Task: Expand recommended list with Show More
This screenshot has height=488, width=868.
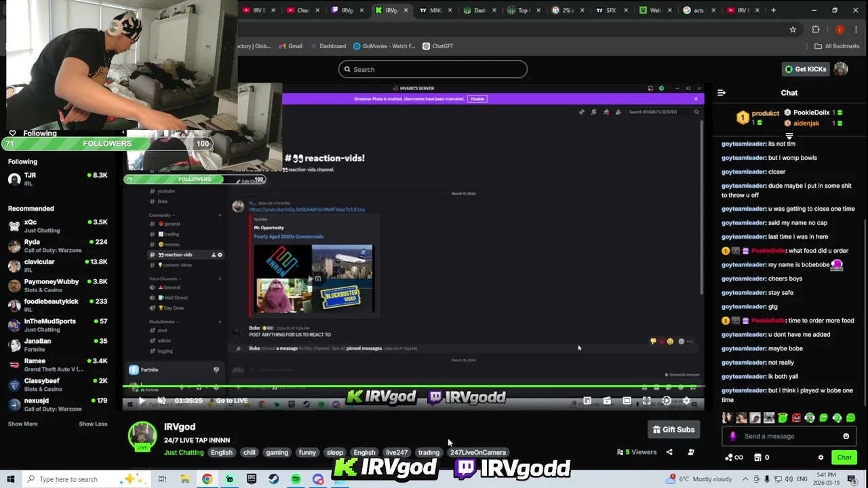Action: coord(22,424)
